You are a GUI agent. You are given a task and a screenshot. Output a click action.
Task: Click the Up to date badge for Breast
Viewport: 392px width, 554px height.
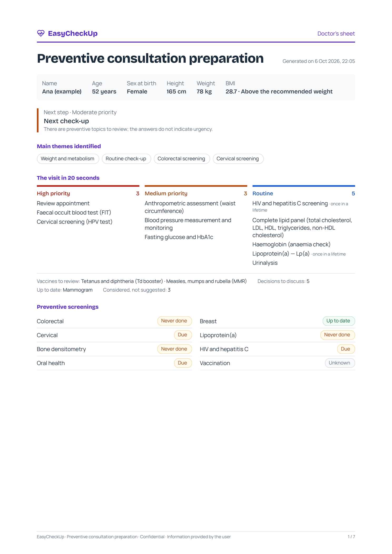339,321
